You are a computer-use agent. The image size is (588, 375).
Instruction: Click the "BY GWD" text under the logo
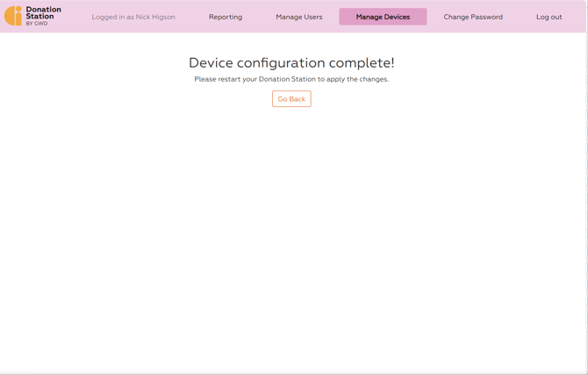(37, 24)
